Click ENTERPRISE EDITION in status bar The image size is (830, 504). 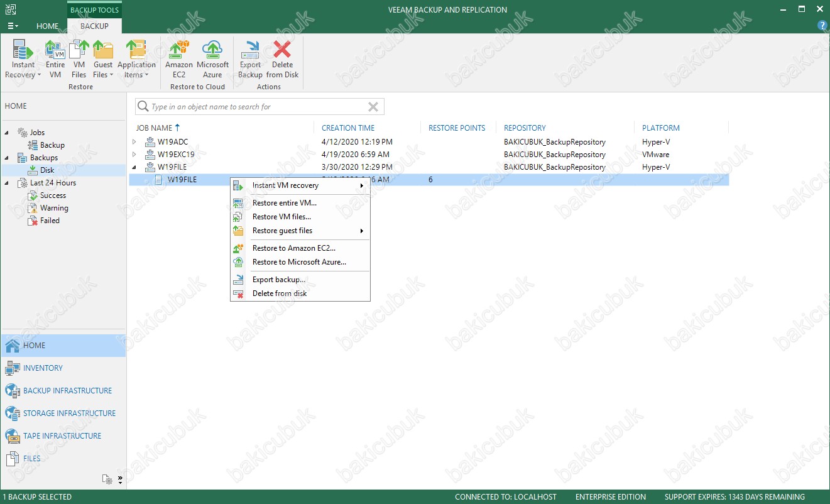point(611,497)
